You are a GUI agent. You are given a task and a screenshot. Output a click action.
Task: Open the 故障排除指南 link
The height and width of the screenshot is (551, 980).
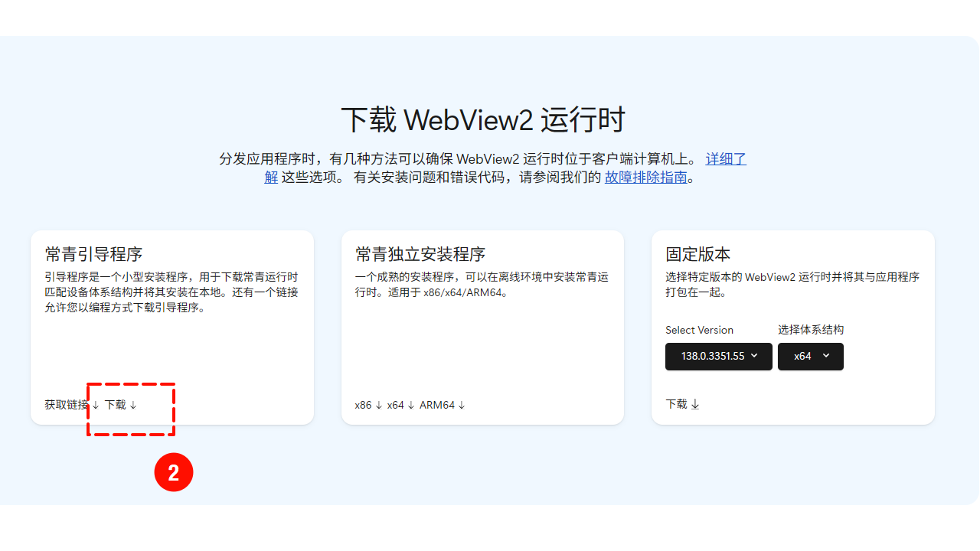tap(646, 178)
